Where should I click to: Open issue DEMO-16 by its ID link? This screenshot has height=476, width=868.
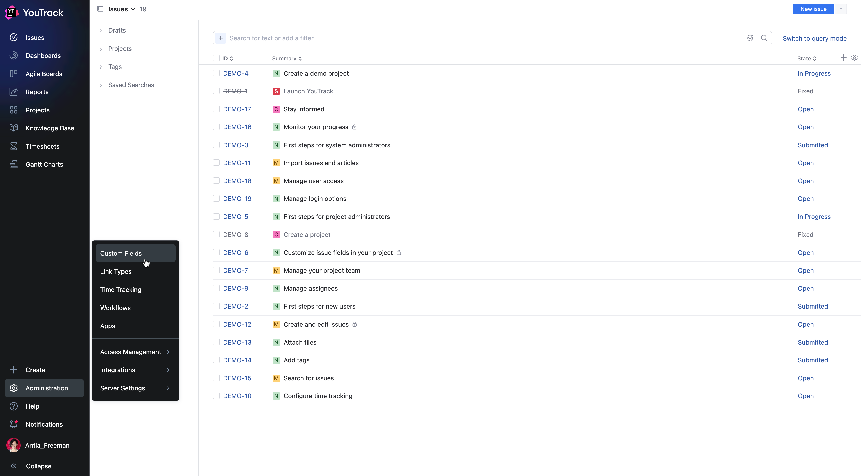(x=237, y=127)
